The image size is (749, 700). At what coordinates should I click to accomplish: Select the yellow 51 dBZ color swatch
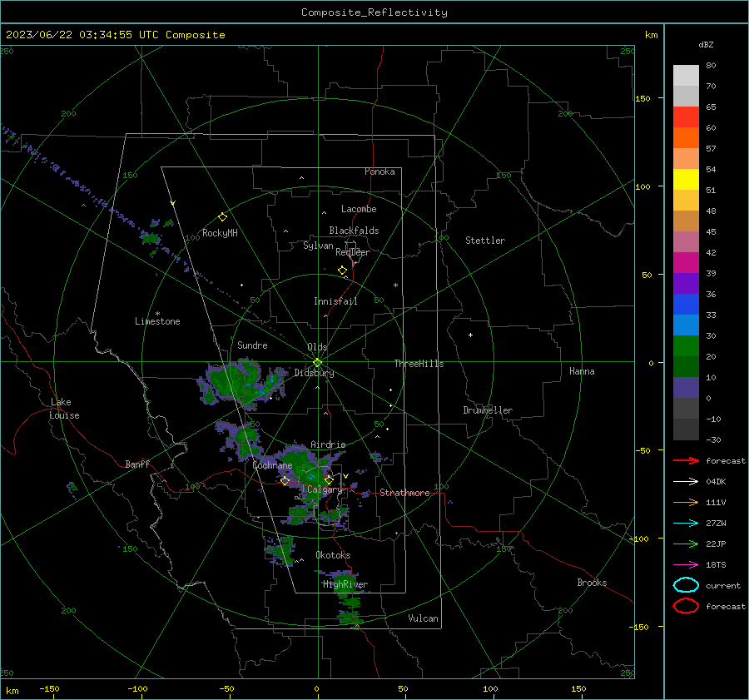[x=686, y=179]
